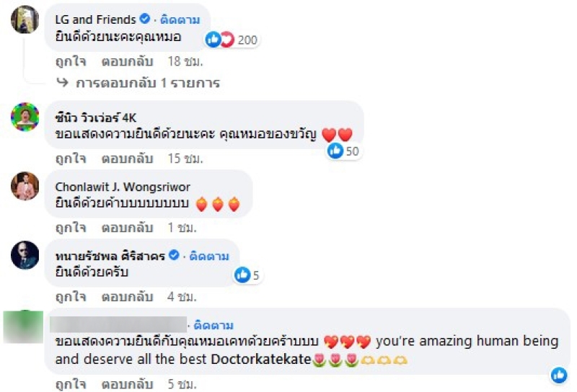Open ซีนิว วิวเว่อร์ 4K profile avatar

pyautogui.click(x=25, y=117)
